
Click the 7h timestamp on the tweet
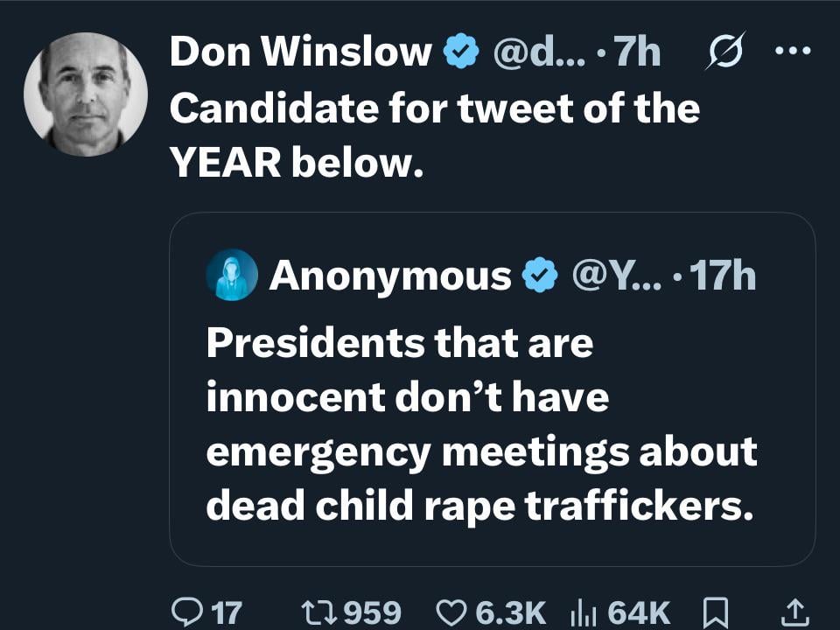click(637, 53)
